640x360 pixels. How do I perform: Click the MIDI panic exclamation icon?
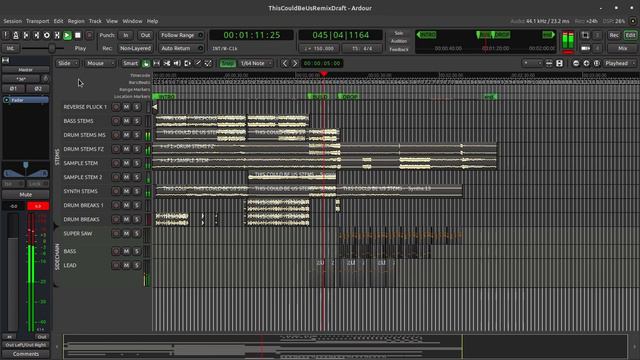tap(6, 36)
